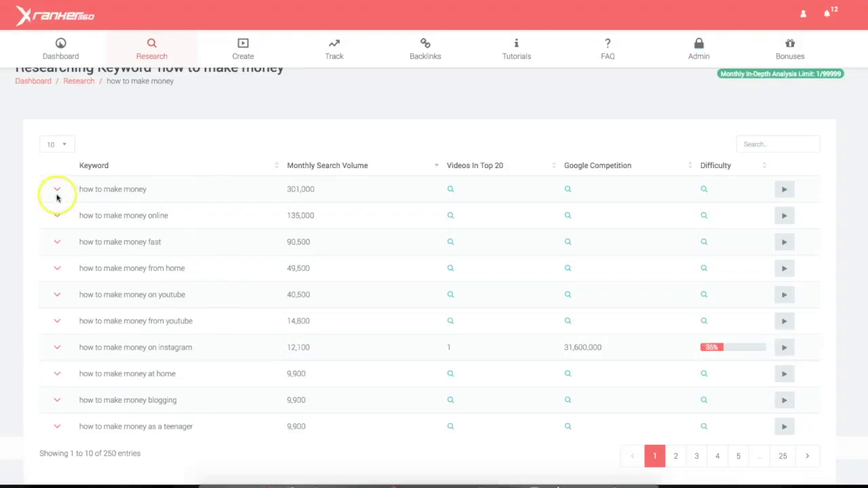Open the Backlinks nav tab
Image resolution: width=868 pixels, height=488 pixels.
pyautogui.click(x=425, y=49)
